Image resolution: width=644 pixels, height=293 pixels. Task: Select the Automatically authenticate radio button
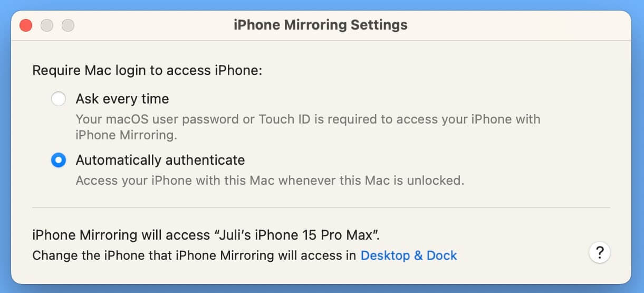59,160
